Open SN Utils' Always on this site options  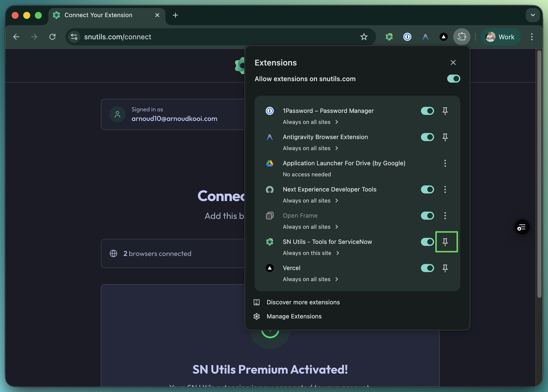[x=311, y=253]
